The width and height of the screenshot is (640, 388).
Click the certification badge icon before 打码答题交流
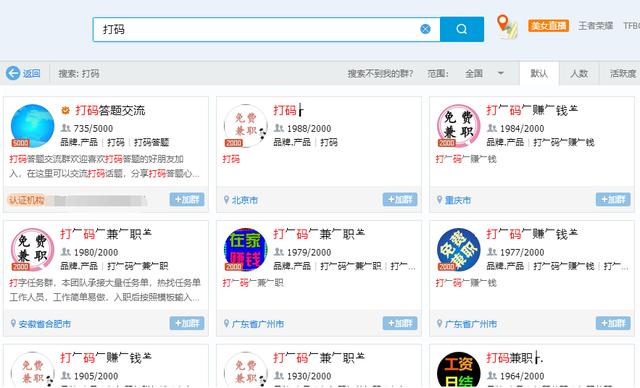click(x=66, y=110)
